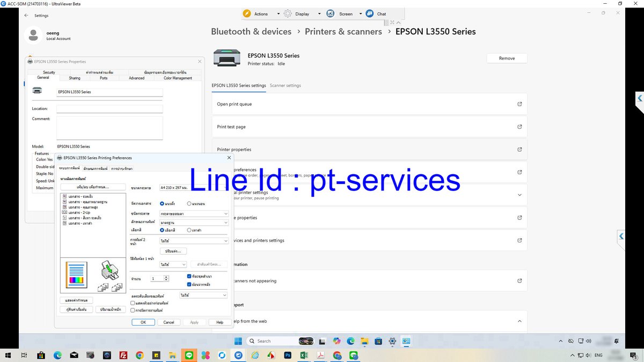Switch to the Ports tab in Properties
The height and width of the screenshot is (362, 644).
[x=104, y=78]
